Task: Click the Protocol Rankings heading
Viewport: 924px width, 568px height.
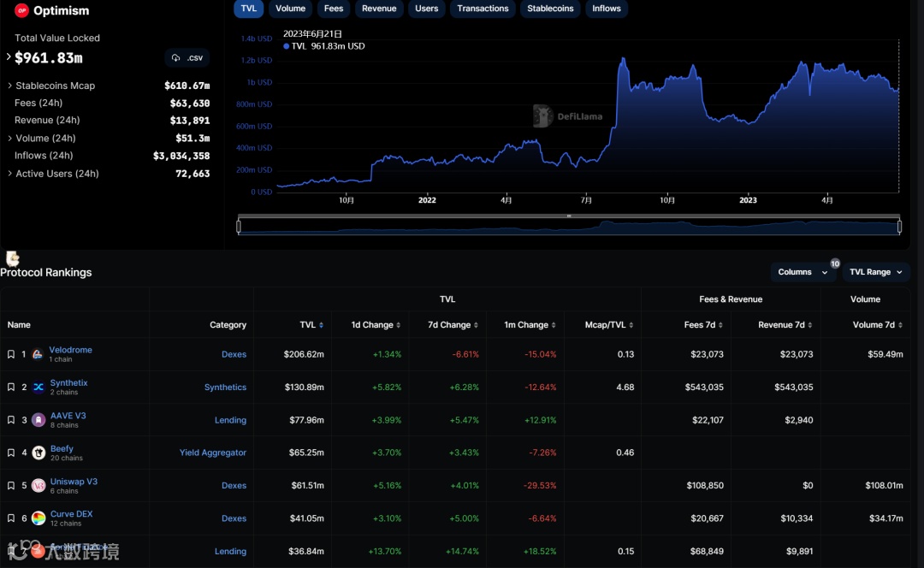Action: click(x=46, y=272)
